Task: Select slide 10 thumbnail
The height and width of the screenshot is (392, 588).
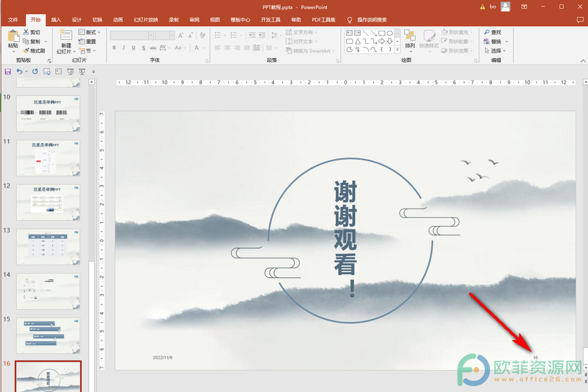Action: (x=48, y=113)
